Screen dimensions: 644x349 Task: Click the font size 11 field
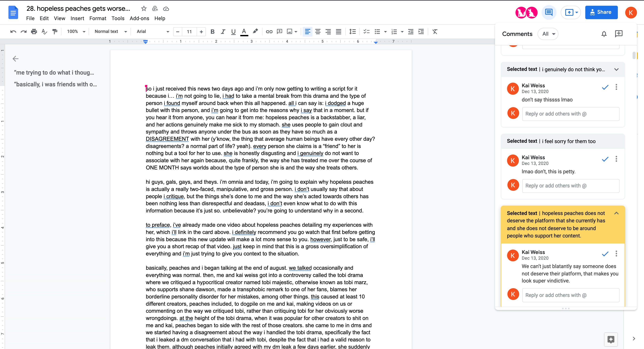click(189, 32)
